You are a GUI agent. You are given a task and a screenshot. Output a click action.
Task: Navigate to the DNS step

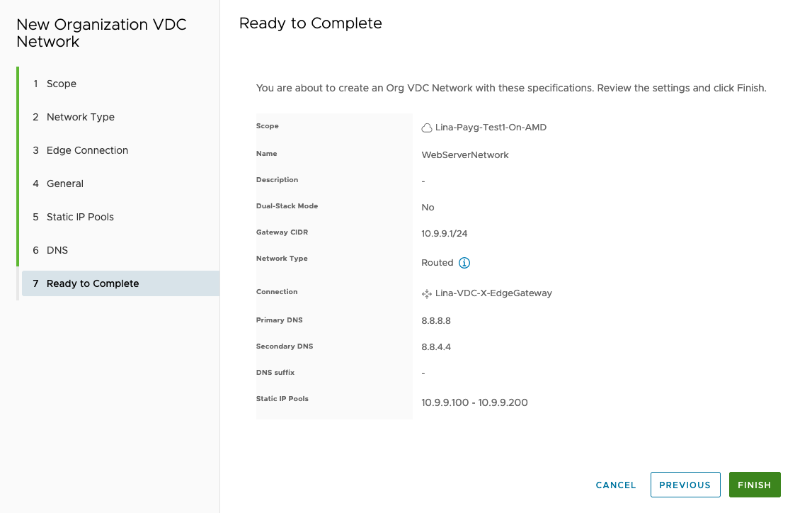(57, 250)
